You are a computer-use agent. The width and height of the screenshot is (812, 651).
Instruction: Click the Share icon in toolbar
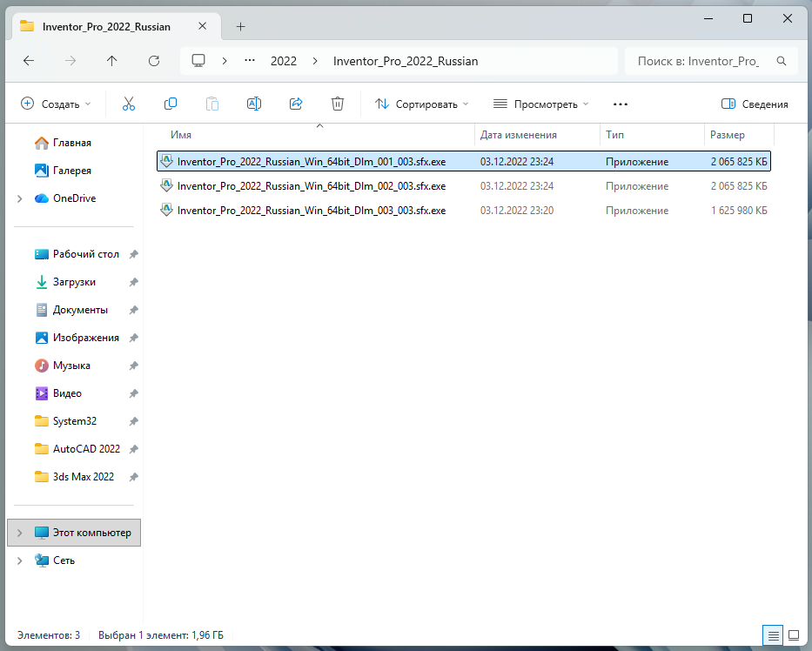click(296, 104)
